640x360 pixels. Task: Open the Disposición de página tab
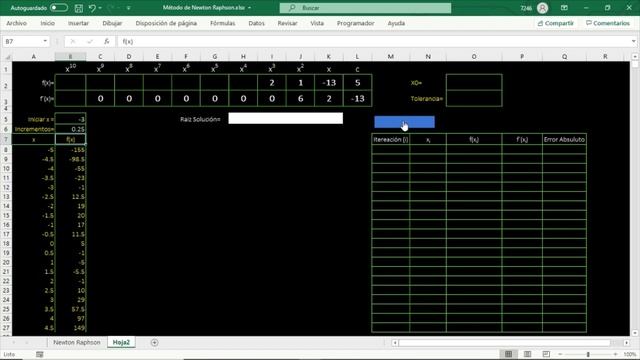tap(166, 23)
